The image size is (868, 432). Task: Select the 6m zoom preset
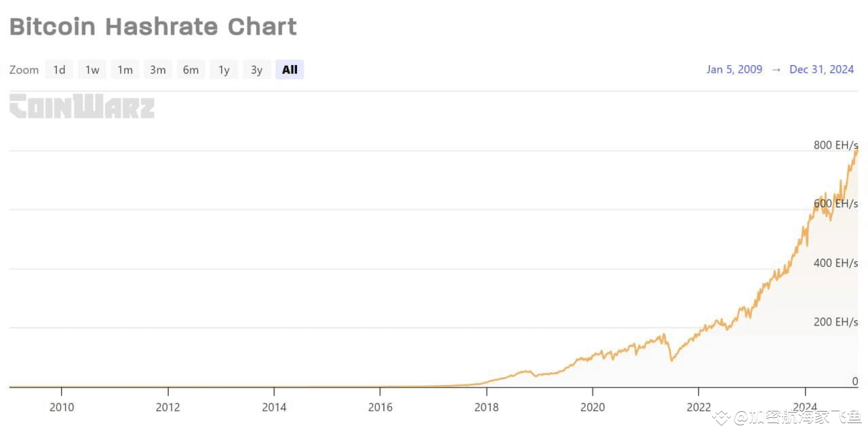(x=191, y=69)
